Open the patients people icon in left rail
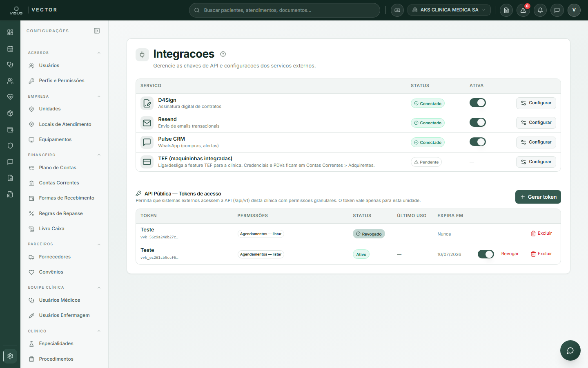The image size is (588, 368). 10,81
